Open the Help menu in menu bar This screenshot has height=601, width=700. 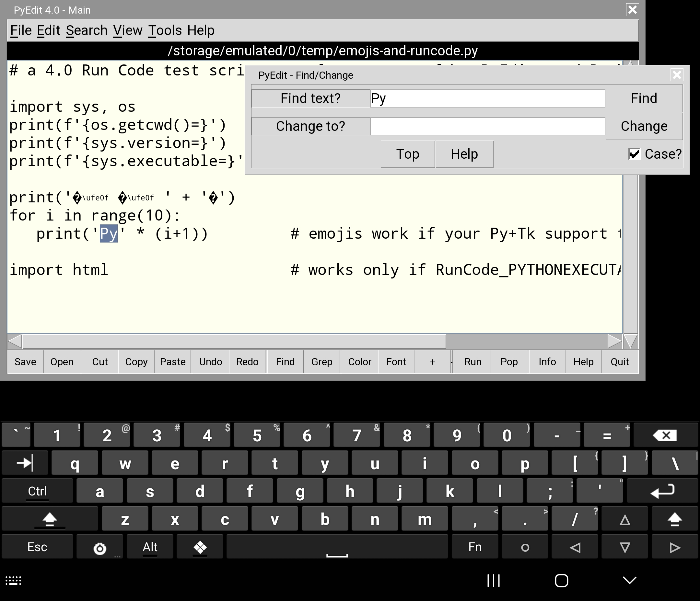click(x=201, y=30)
